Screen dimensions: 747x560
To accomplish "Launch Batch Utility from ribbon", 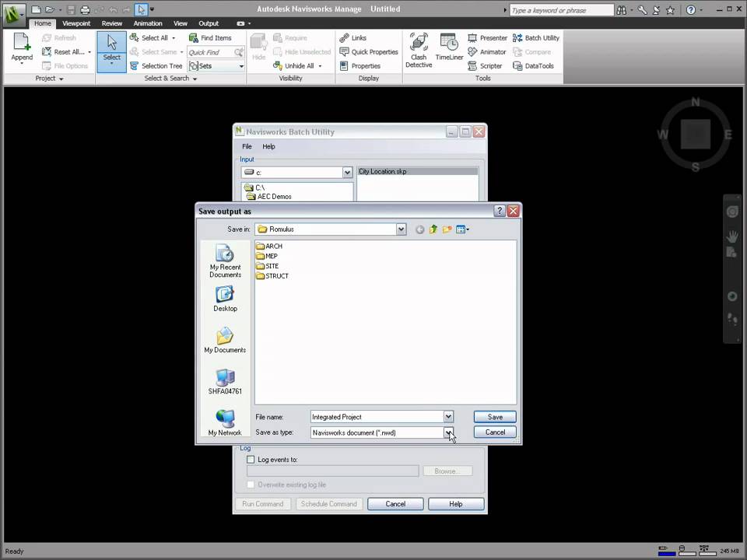I will [x=536, y=37].
